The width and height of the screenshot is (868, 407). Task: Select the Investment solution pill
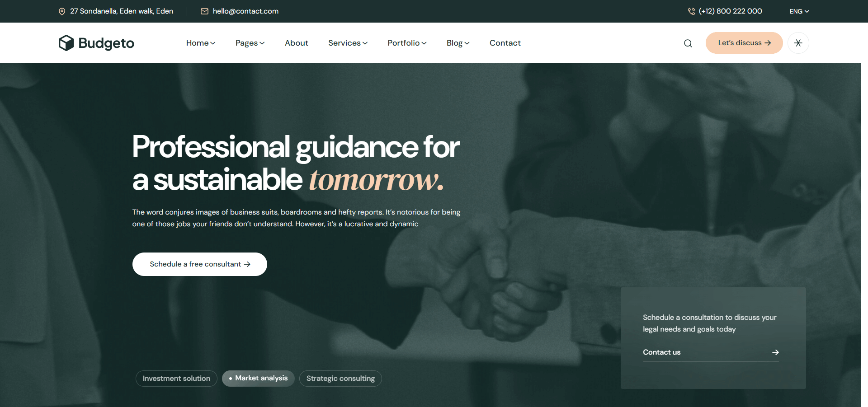(176, 379)
